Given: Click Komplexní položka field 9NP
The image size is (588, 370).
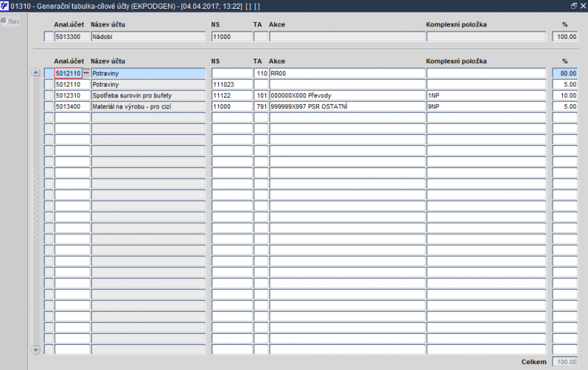Looking at the screenshot, I should tap(487, 106).
